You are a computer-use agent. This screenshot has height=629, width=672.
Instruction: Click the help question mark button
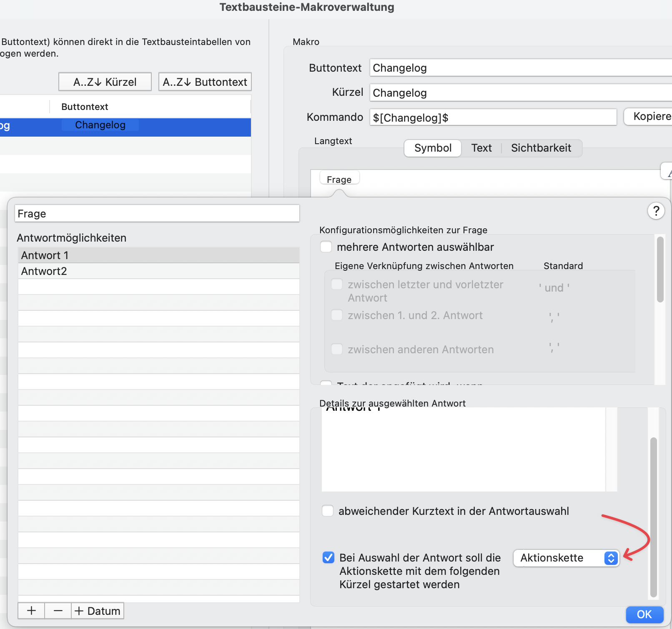656,211
